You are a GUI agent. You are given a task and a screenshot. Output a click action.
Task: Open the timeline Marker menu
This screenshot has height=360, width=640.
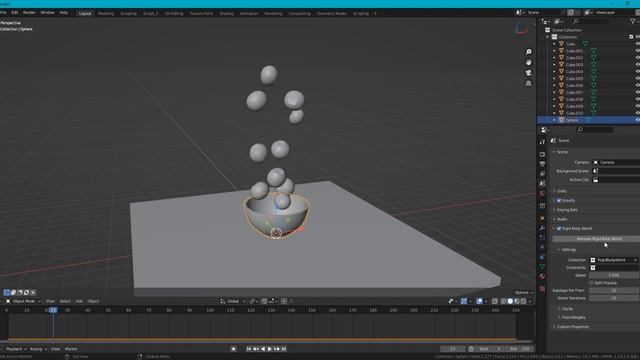(x=71, y=349)
